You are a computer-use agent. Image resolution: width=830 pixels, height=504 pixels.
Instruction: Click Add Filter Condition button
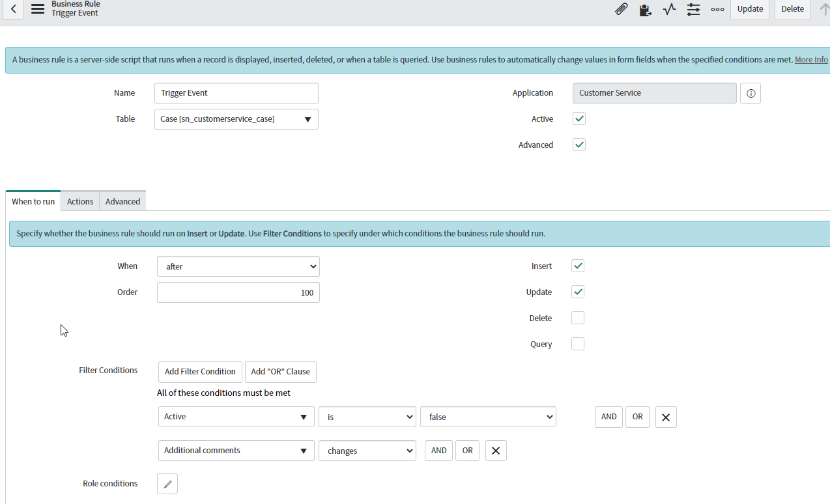coord(200,372)
